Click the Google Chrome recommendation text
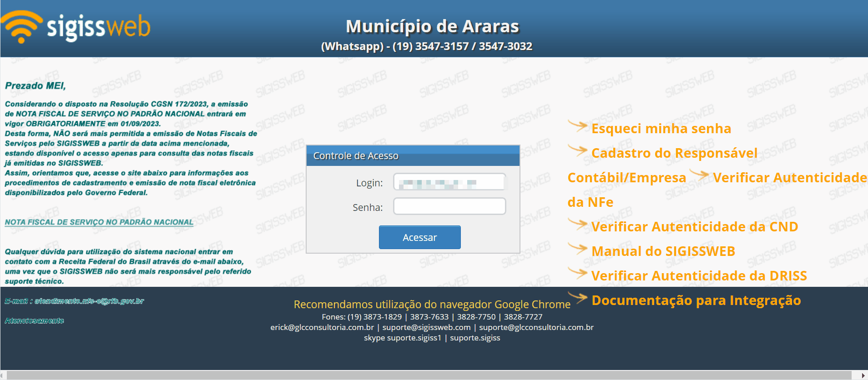Screen dimensions: 868x380 [x=432, y=305]
